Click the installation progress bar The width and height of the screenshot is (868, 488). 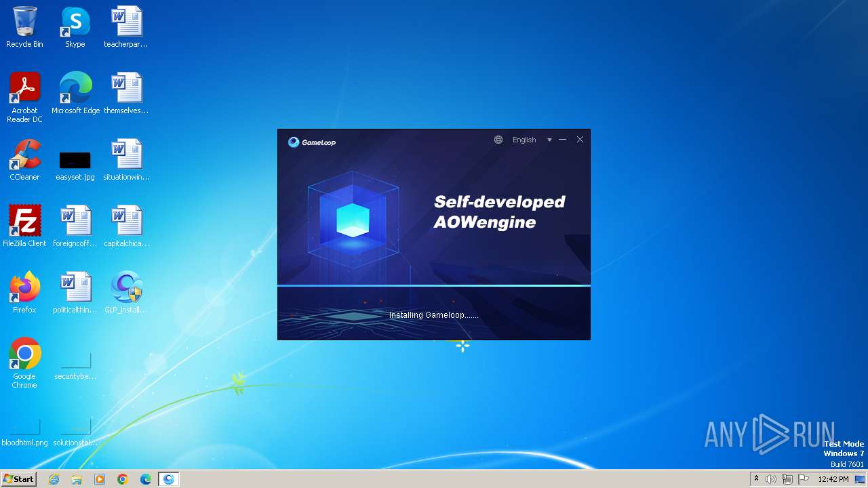click(434, 286)
